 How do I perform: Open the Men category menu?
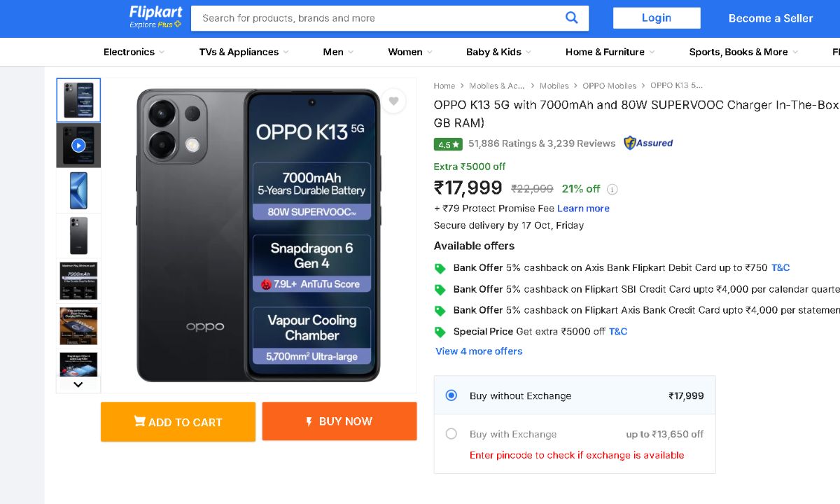338,52
